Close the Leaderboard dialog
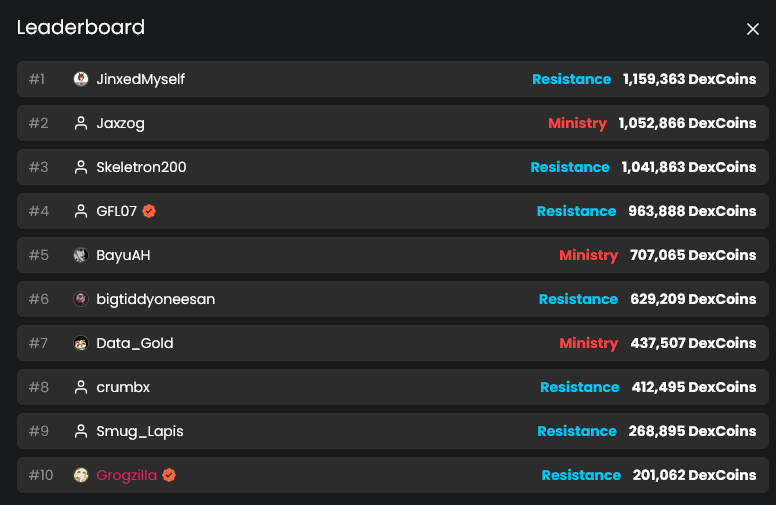776x505 pixels. (753, 29)
